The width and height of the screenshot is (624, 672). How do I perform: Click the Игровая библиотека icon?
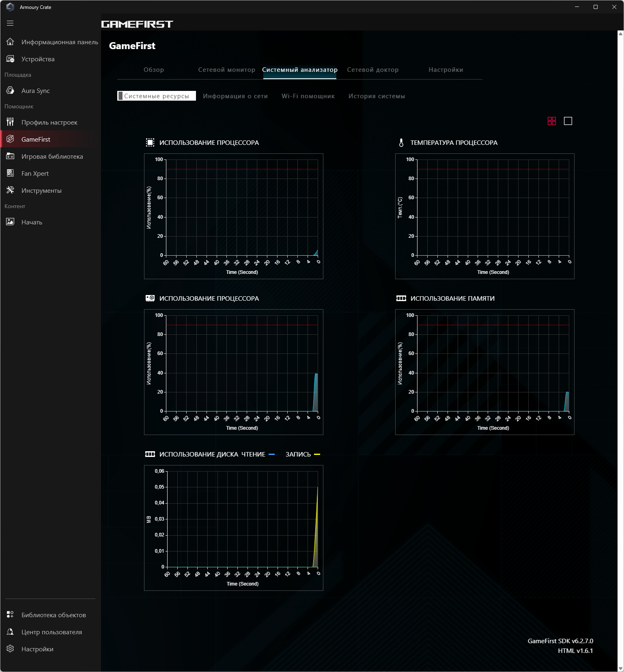coord(10,156)
